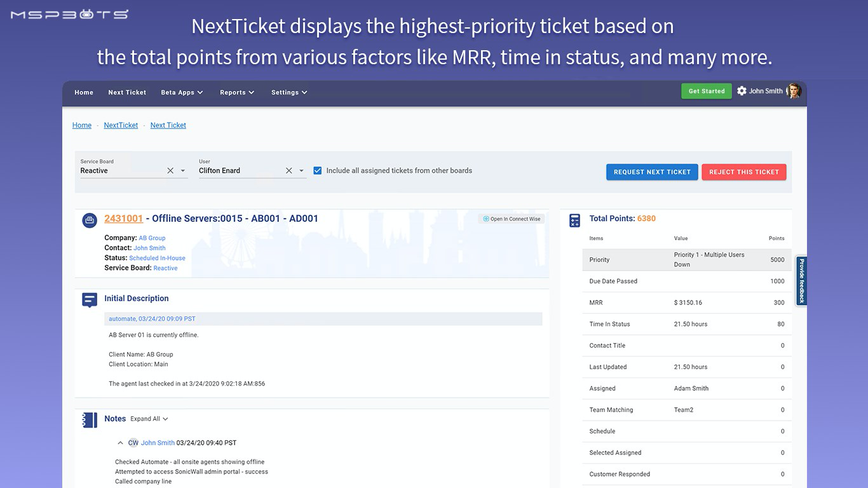Clear the Clifton Enard user selection
Screen dimensions: 868x488
289,171
